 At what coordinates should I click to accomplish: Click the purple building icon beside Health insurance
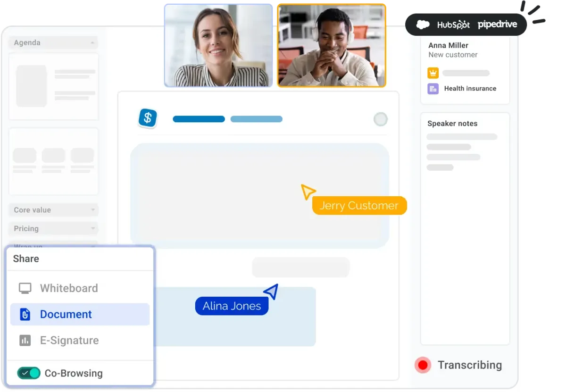tap(433, 88)
